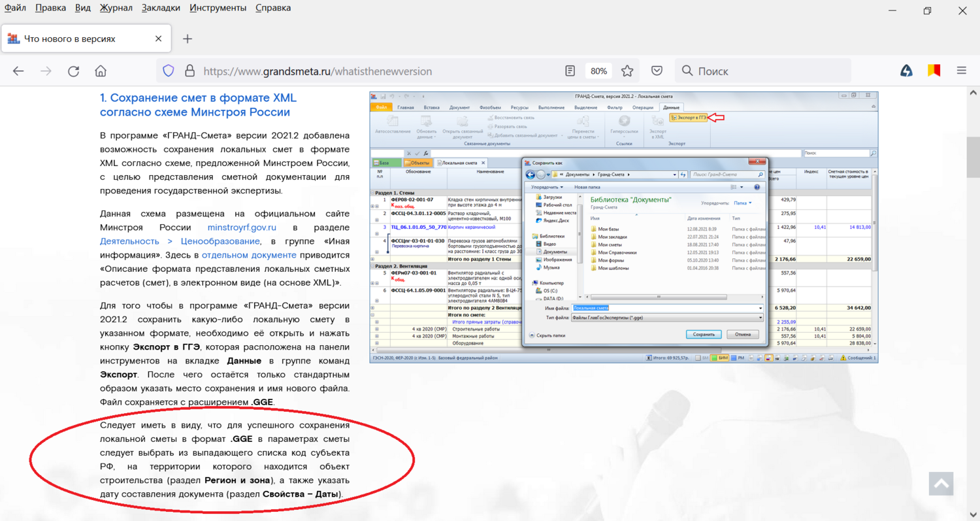
Task: Open the yellow-red bookmark extension icon
Action: click(934, 71)
